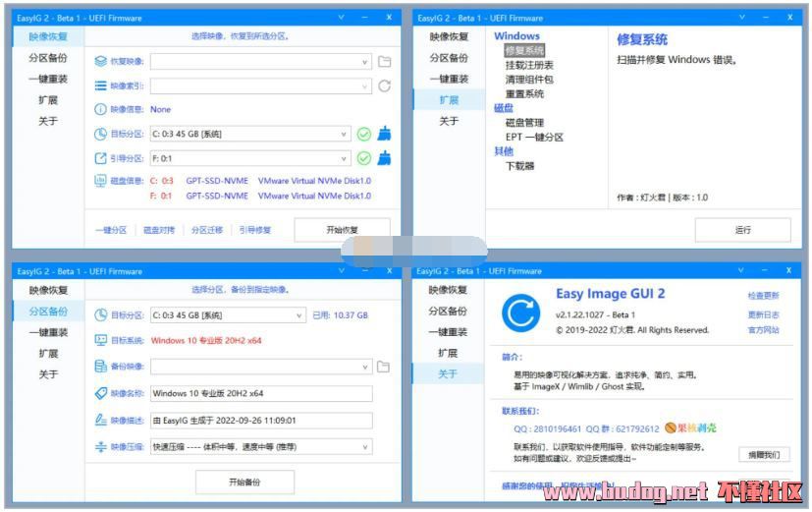Click the 检查更新 link
The width and height of the screenshot is (812, 512).
[x=763, y=296]
